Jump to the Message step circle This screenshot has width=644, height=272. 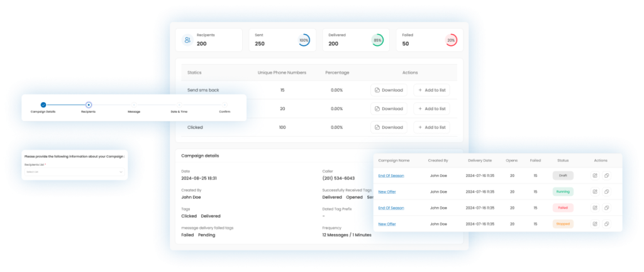point(134,105)
